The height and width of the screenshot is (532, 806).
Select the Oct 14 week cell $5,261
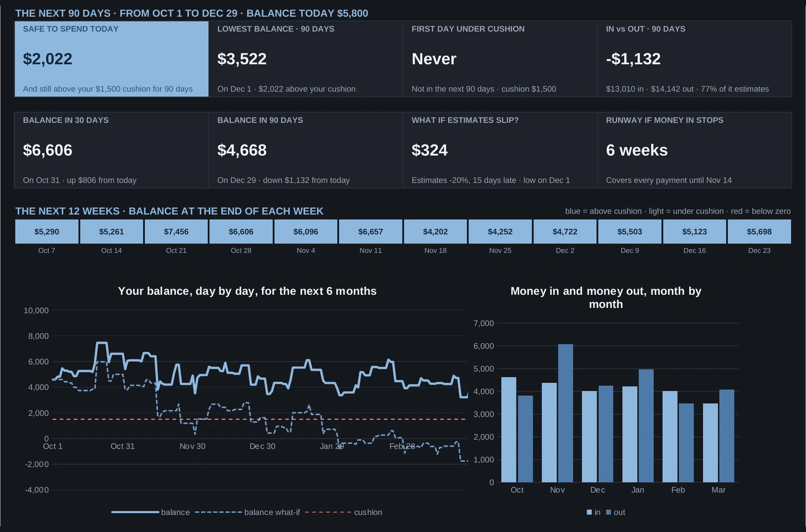coord(111,232)
